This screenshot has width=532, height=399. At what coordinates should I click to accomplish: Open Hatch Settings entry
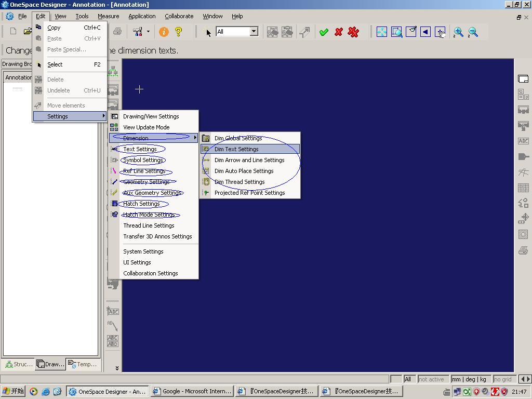tap(154, 204)
